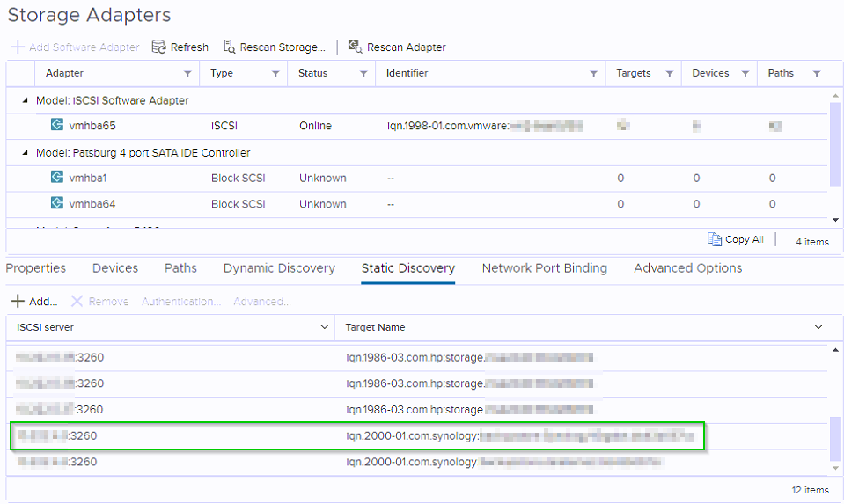Click the Rescan Adapter icon
This screenshot has width=844, height=504.
356,47
